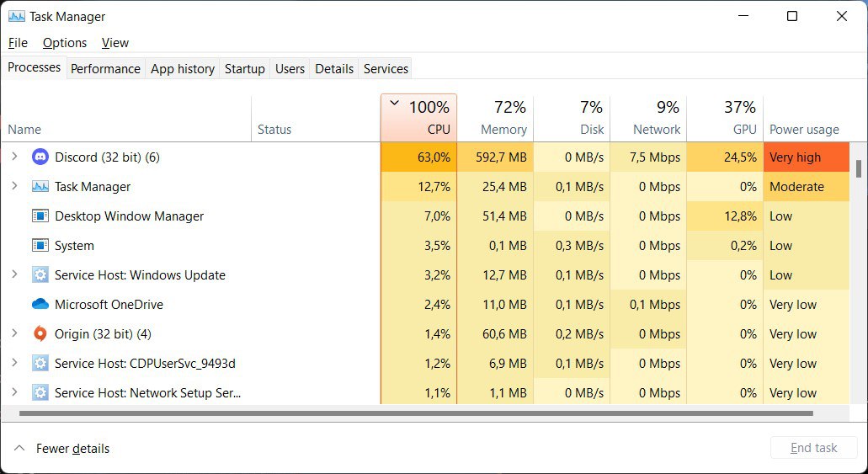Click the horizontal scrollbar thumb
Viewport: 868px width, 474px height.
click(416, 413)
